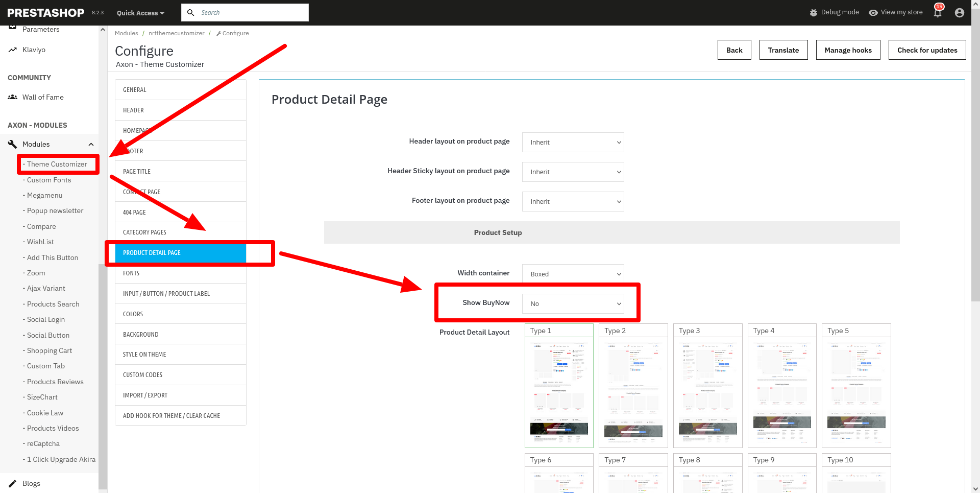Click the View my store eye icon
Image resolution: width=980 pixels, height=493 pixels.
pyautogui.click(x=873, y=13)
